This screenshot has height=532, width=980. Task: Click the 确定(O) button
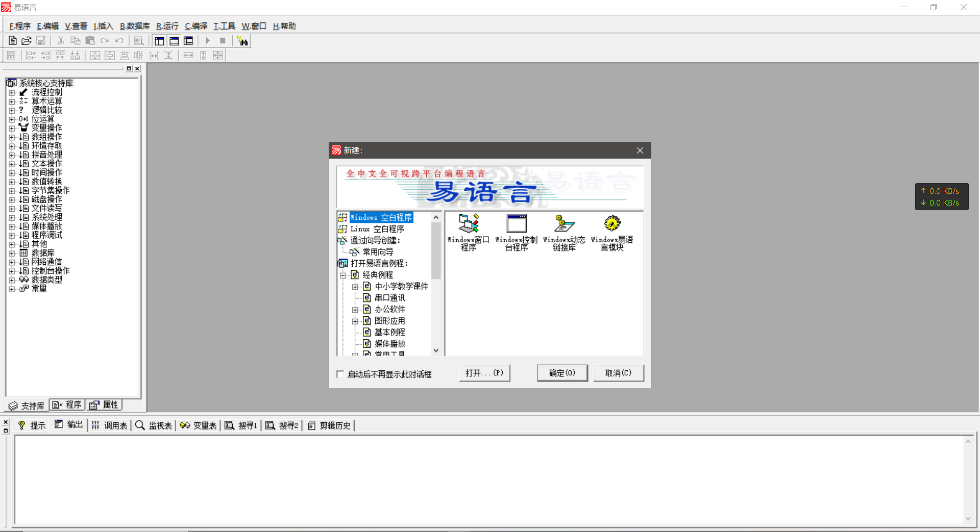point(562,373)
